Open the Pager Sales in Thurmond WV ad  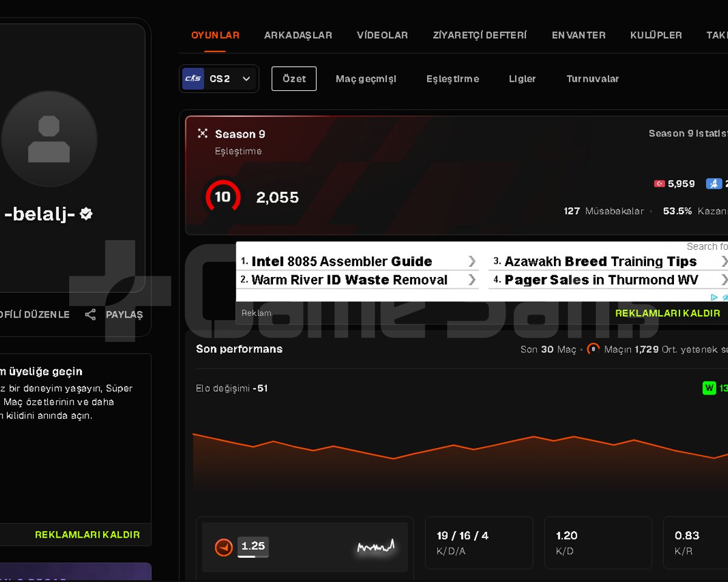601,279
